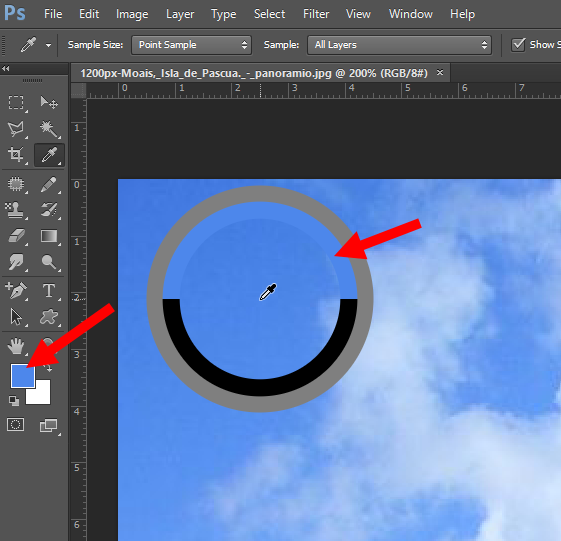Select the Rectangular Marquee tool
Viewport: 561px width, 541px height.
(x=16, y=103)
